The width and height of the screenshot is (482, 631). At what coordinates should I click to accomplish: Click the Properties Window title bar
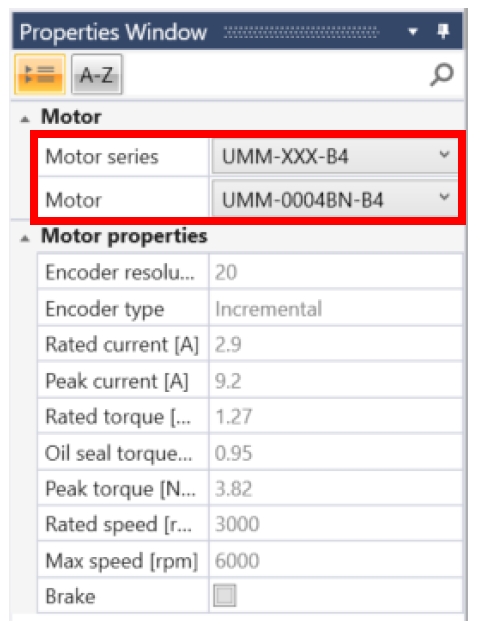237,31
